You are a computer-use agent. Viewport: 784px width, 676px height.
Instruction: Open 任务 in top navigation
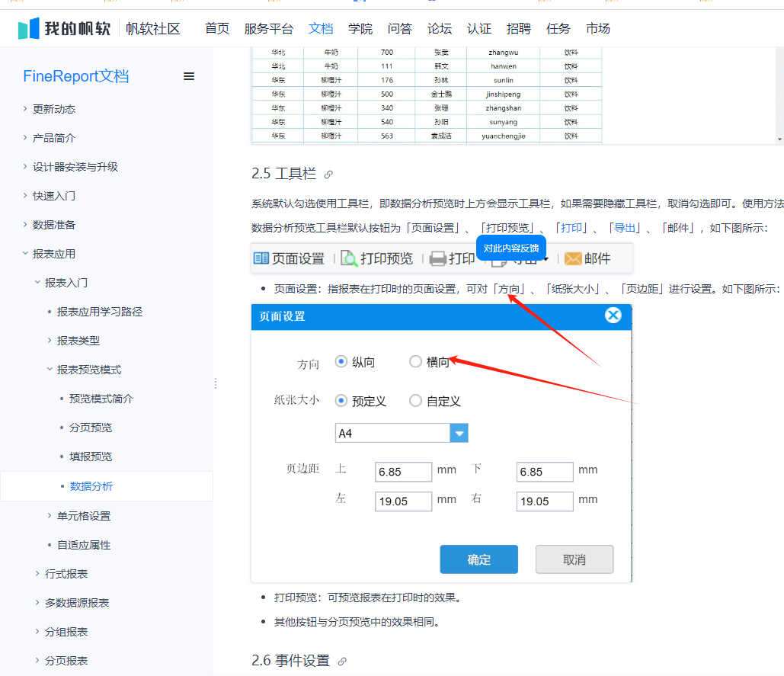coord(558,28)
